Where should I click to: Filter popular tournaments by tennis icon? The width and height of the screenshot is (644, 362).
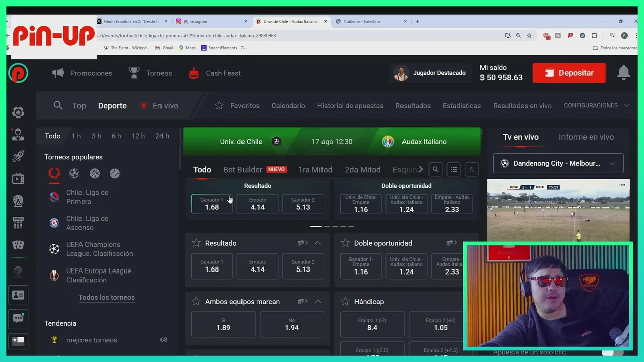[x=115, y=173]
